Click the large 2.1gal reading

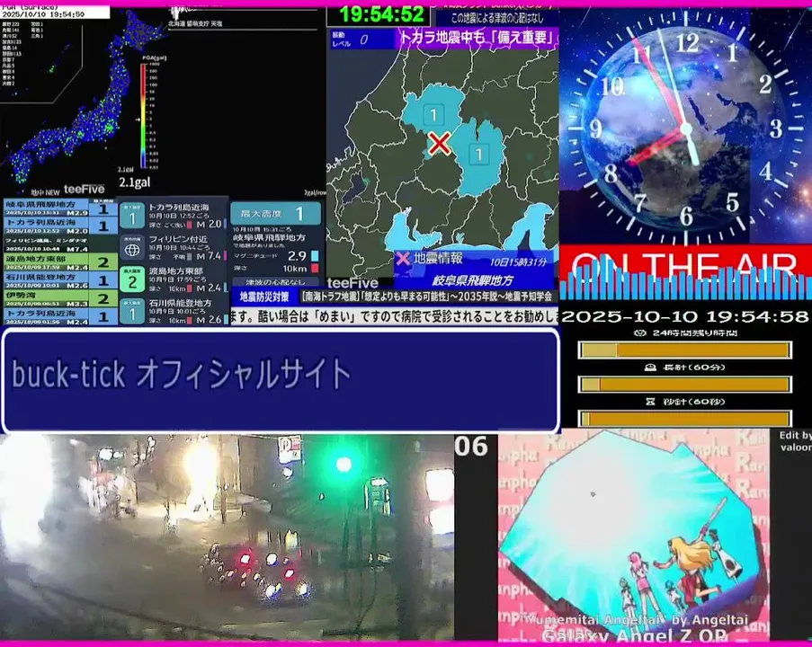[x=135, y=182]
